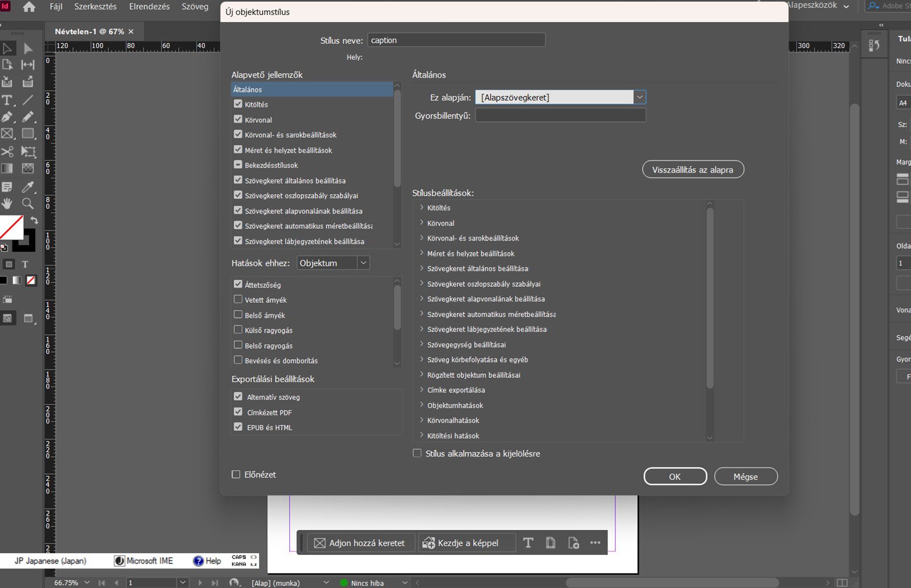The image size is (911, 588).
Task: Pick the Pencil tool
Action: (x=28, y=117)
